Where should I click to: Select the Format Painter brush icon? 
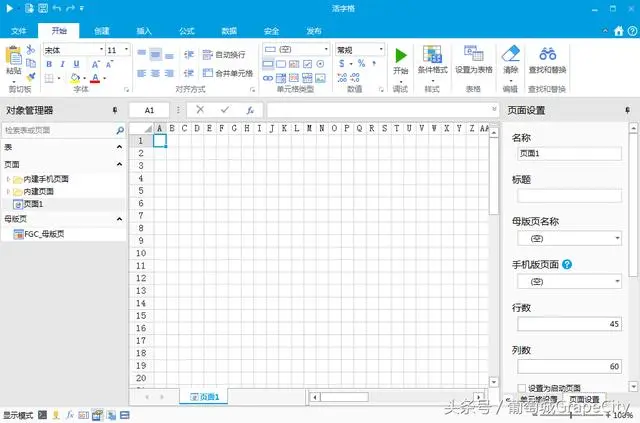[x=31, y=76]
